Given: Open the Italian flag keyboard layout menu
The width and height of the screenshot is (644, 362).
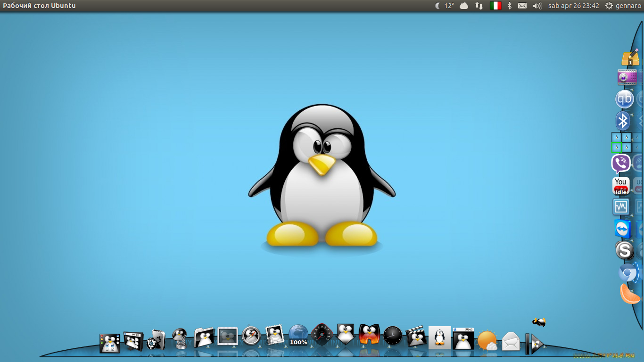Looking at the screenshot, I should [495, 6].
